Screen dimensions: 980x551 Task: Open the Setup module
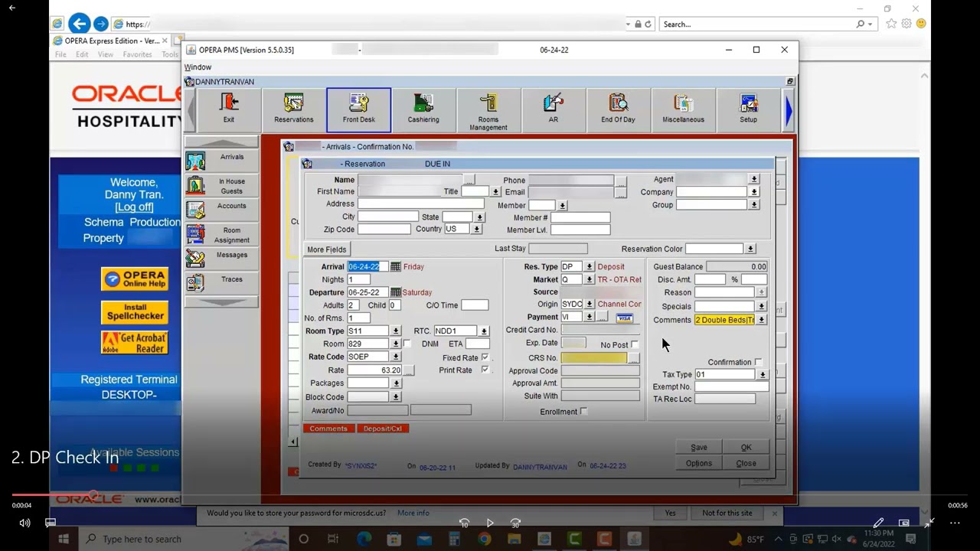pyautogui.click(x=748, y=109)
